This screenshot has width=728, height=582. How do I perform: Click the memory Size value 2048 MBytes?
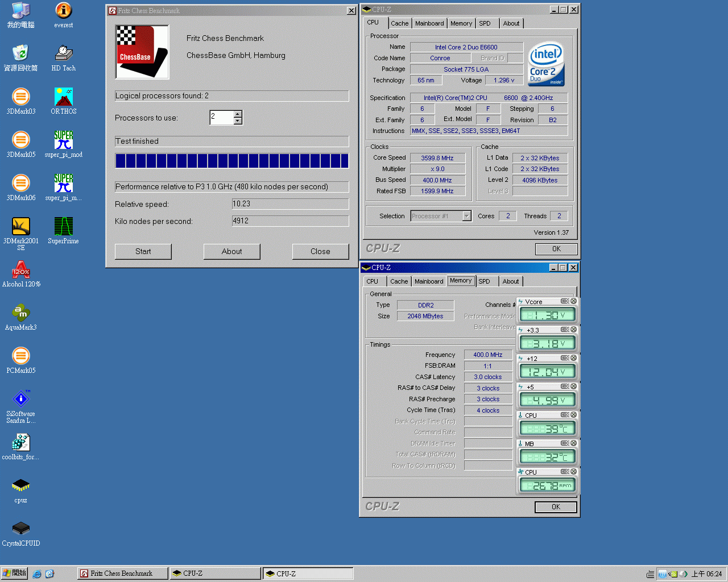coord(425,316)
